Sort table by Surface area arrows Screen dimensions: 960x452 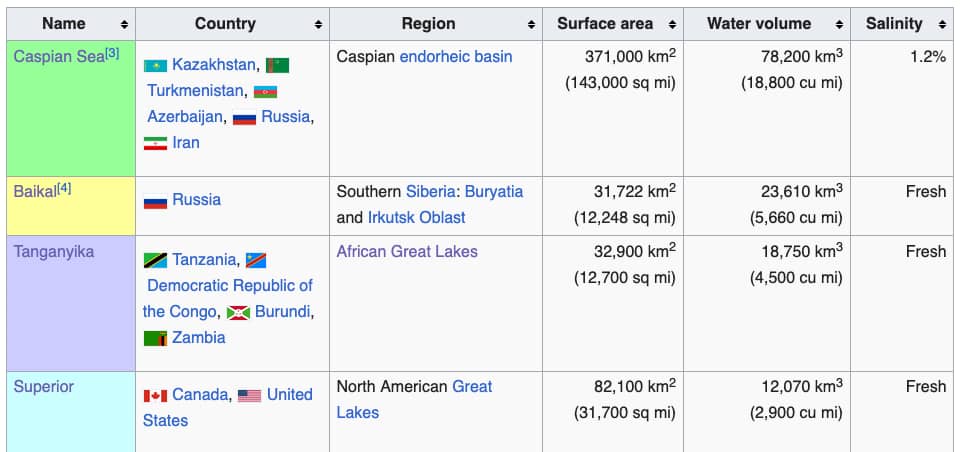pyautogui.click(x=672, y=24)
